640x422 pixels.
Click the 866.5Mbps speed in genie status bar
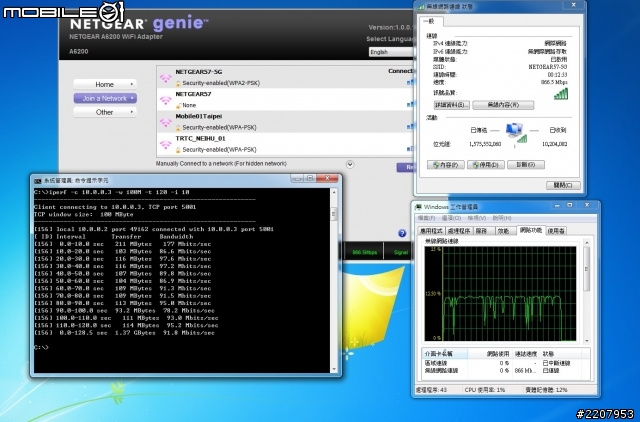[x=365, y=253]
